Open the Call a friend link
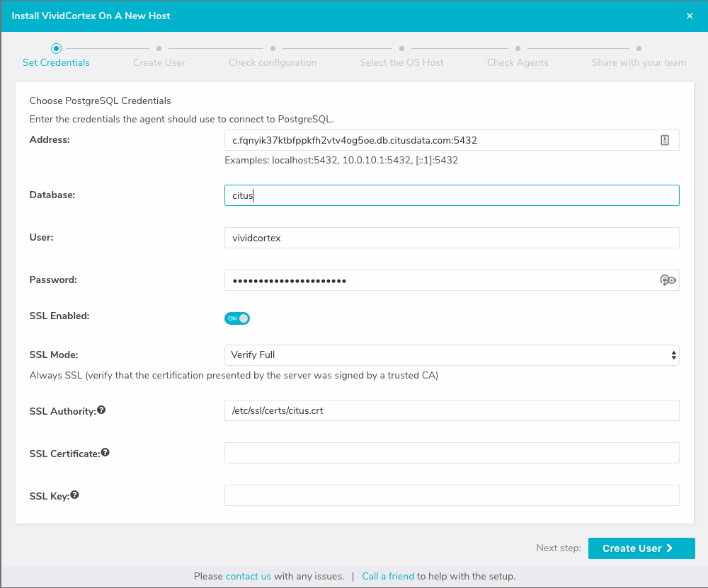Image resolution: width=708 pixels, height=588 pixels. pos(388,576)
